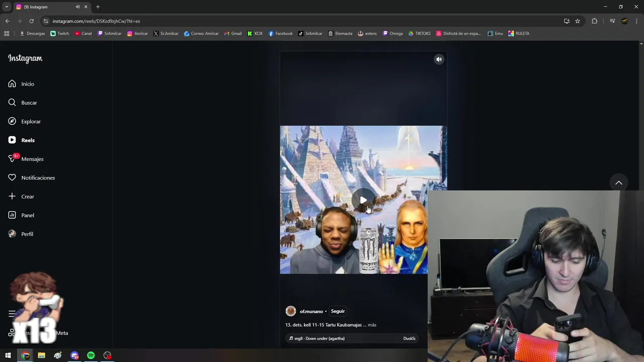Open media controls icon in toolbar
This screenshot has height=362, width=644.
612,21
